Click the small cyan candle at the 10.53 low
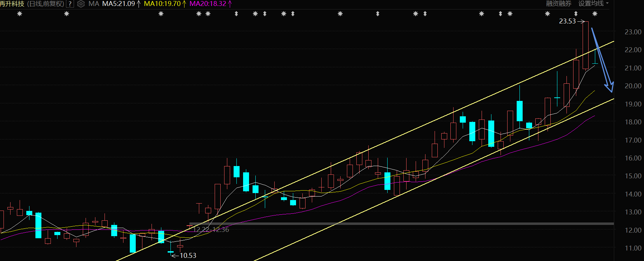This screenshot has width=644, height=261. click(171, 252)
